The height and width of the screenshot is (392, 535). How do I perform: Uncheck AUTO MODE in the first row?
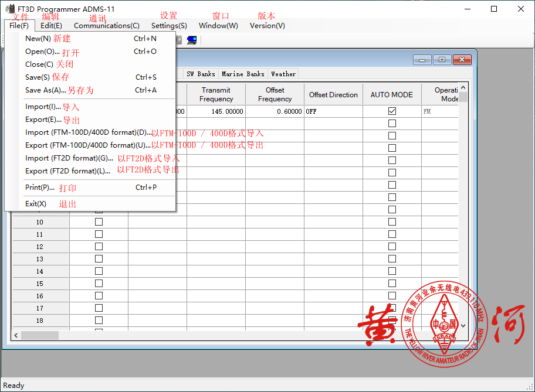(x=392, y=111)
